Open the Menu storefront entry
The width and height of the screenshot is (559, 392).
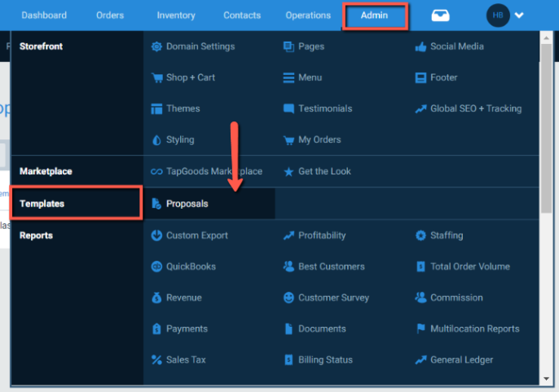click(x=310, y=77)
